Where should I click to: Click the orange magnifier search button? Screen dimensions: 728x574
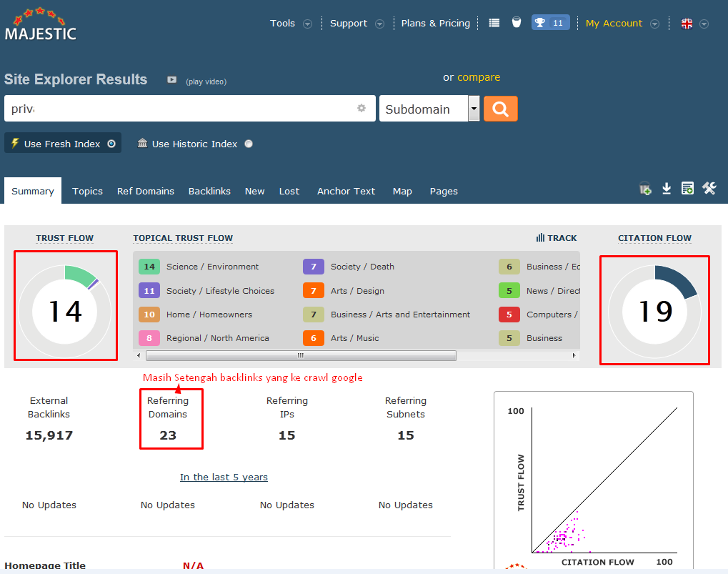tap(501, 109)
